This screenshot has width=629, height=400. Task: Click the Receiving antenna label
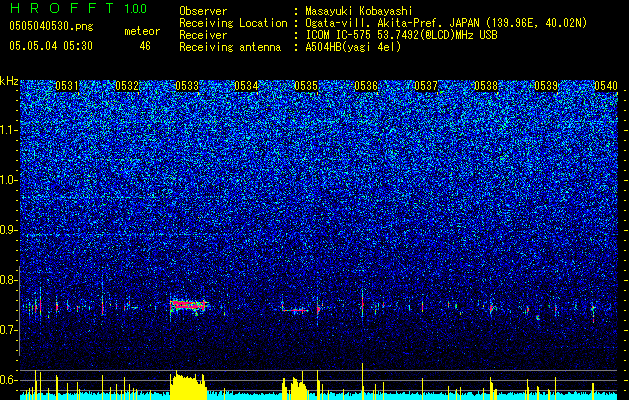[230, 47]
